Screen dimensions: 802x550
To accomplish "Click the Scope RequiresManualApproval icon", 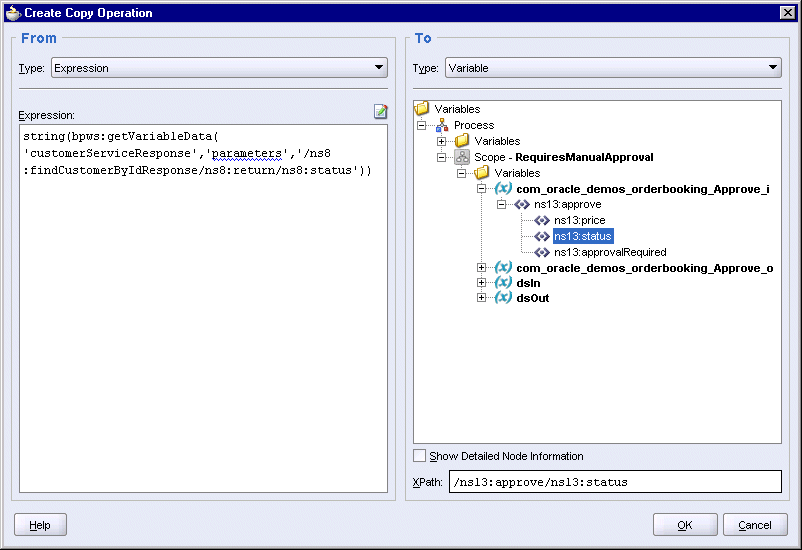I will click(x=462, y=157).
